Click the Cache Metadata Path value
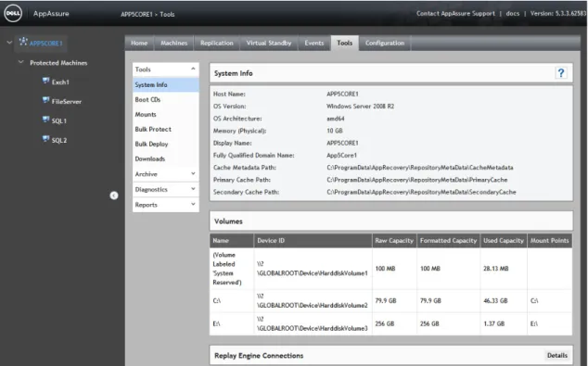588x366 pixels. [x=419, y=168]
